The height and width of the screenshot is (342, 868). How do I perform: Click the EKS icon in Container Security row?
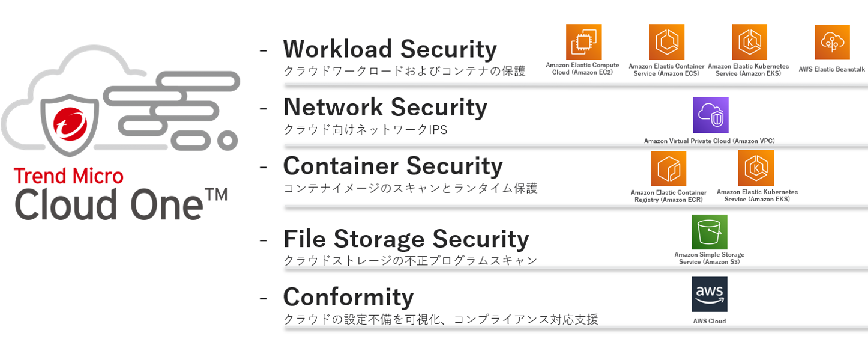[756, 168]
